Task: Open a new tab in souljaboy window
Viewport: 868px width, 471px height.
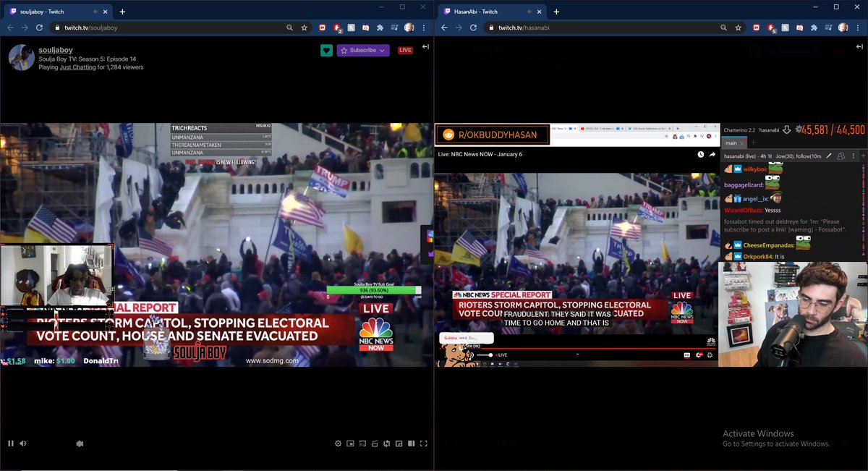Action: (122, 12)
